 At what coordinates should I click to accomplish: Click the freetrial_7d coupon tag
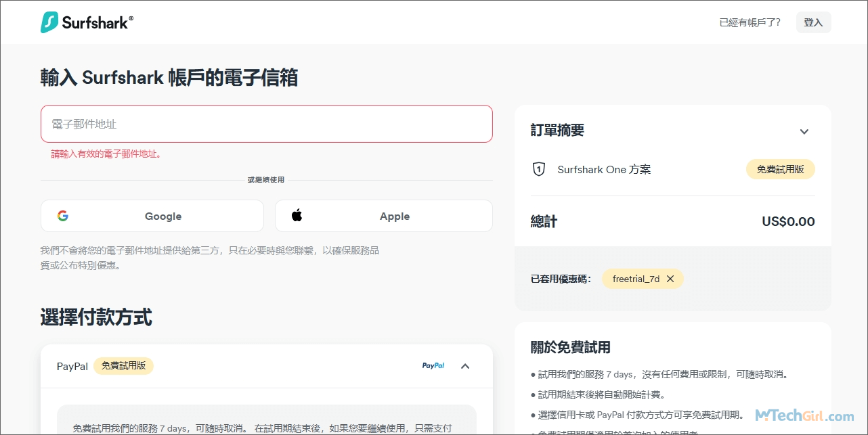pos(643,279)
